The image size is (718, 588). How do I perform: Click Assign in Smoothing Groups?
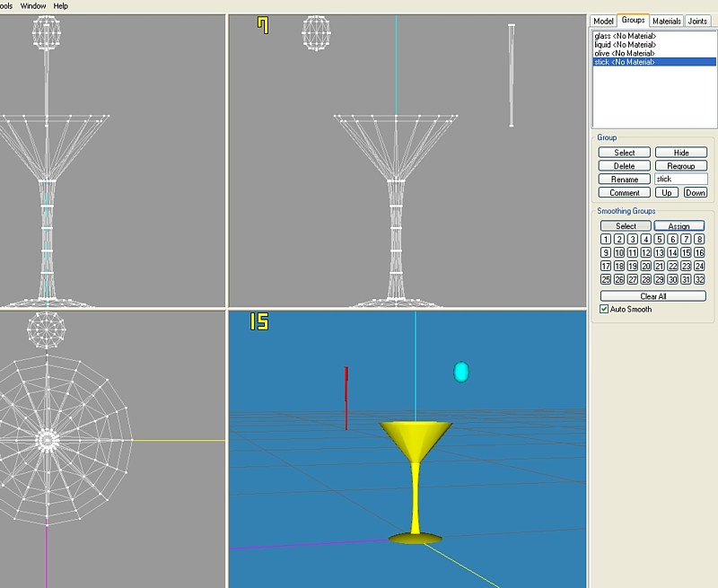pos(679,226)
